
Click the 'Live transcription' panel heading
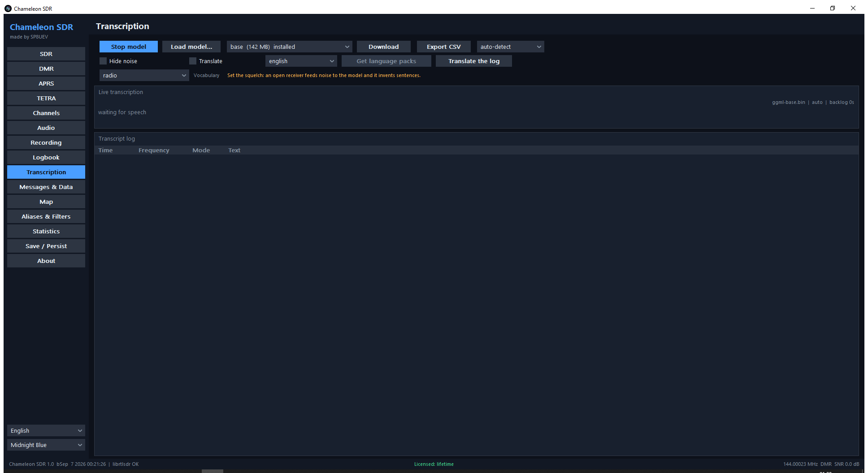click(x=121, y=92)
